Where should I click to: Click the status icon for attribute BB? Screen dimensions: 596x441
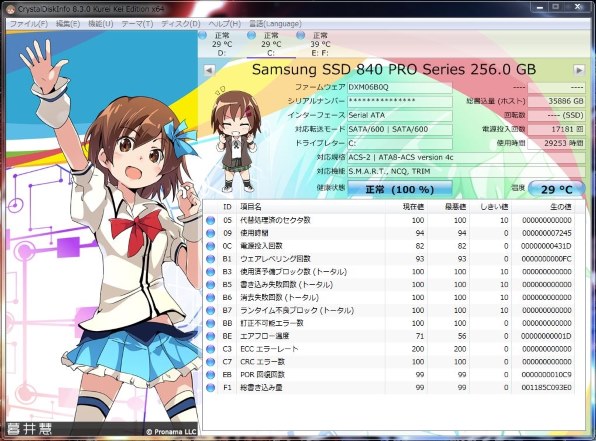pyautogui.click(x=210, y=324)
